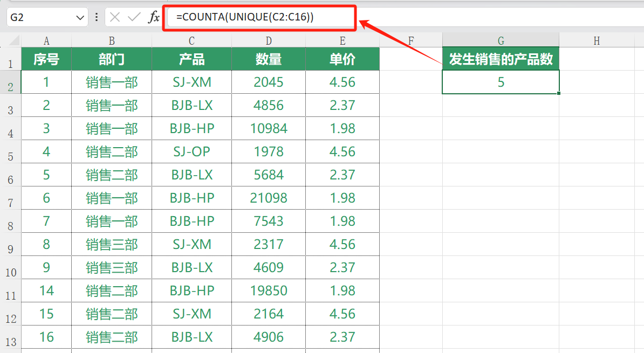Viewport: 644px width, 353px height.
Task: Open Insert Function fx dialog
Action: point(154,17)
